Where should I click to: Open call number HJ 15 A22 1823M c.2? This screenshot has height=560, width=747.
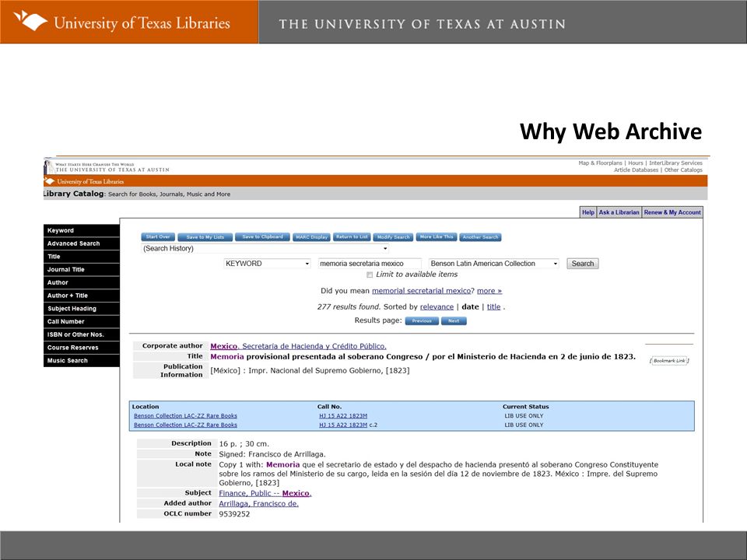pyautogui.click(x=343, y=425)
